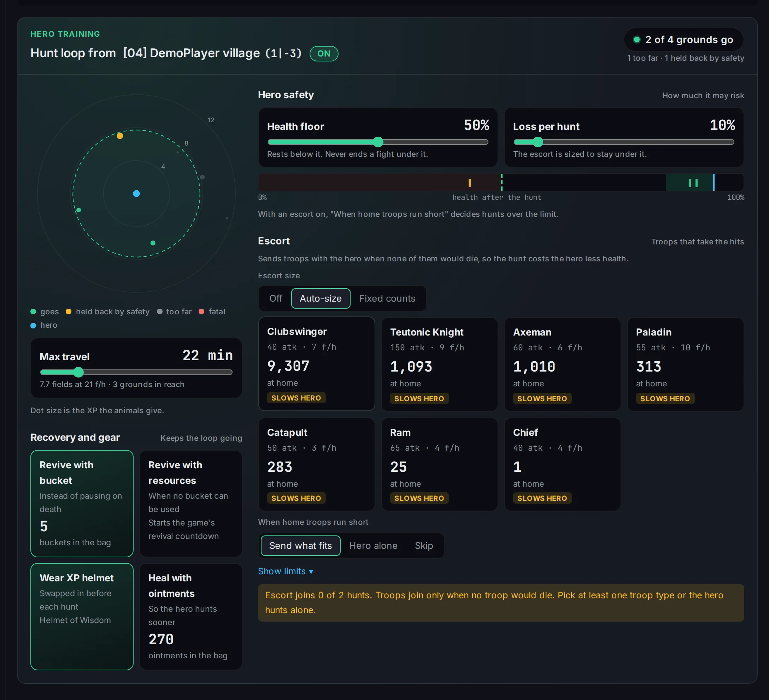Image resolution: width=769 pixels, height=700 pixels.
Task: Toggle Paladin escort troop card
Action: 685,364
